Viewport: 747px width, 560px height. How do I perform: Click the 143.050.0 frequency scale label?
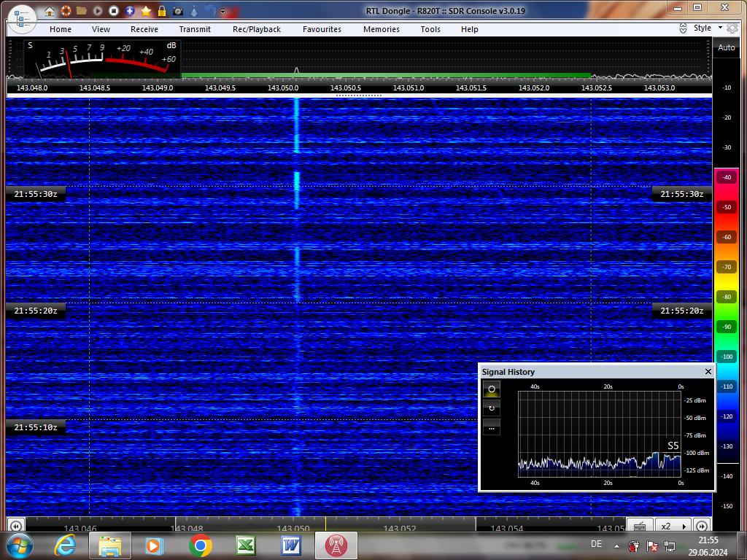click(283, 88)
